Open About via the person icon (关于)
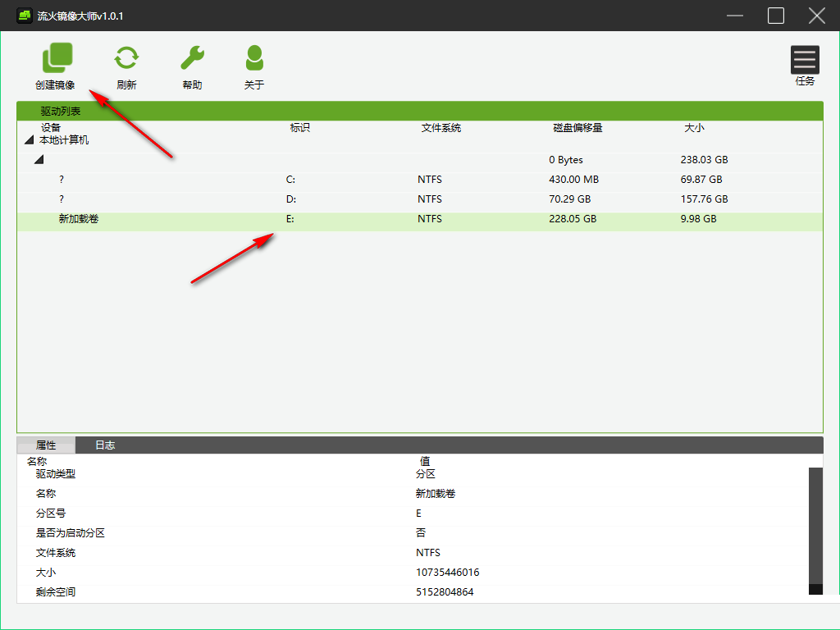 coord(254,58)
